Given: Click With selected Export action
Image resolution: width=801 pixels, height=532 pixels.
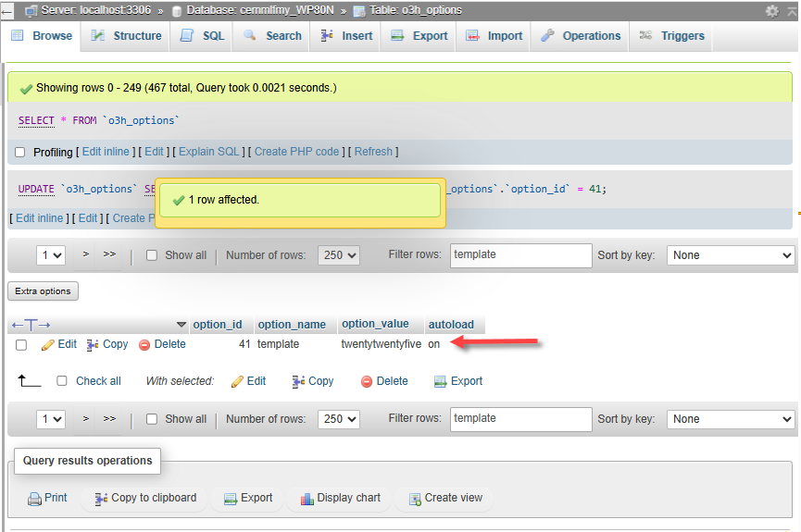Looking at the screenshot, I should 458,381.
